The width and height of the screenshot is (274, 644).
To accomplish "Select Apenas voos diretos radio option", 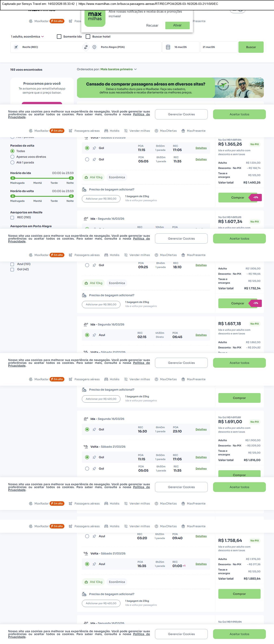I will (12, 157).
